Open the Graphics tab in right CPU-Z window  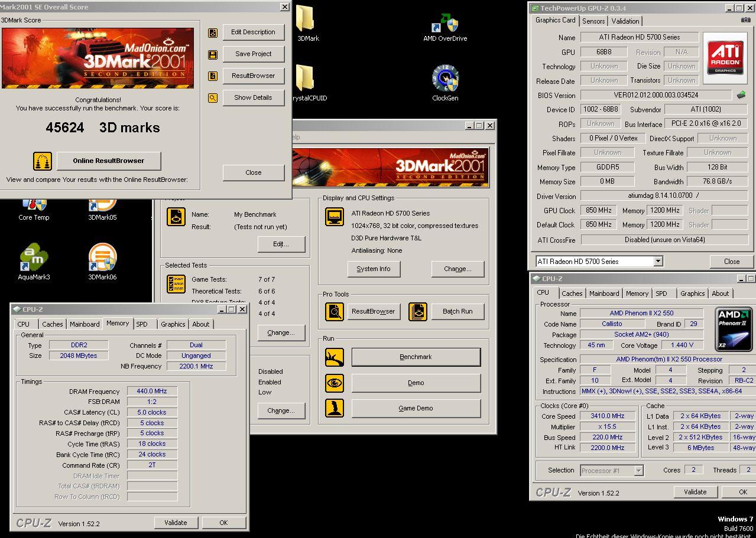[693, 294]
